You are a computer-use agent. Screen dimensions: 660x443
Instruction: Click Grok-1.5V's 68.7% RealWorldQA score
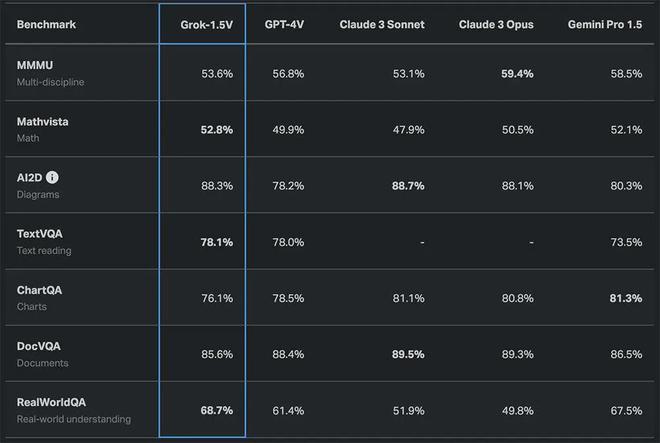click(x=216, y=410)
